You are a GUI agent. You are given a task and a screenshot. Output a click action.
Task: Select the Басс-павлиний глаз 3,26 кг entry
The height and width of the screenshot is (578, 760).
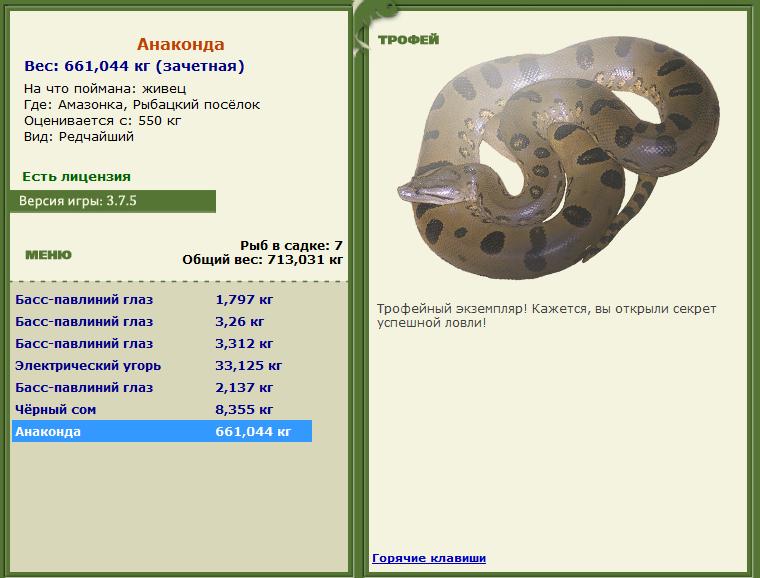click(x=162, y=321)
